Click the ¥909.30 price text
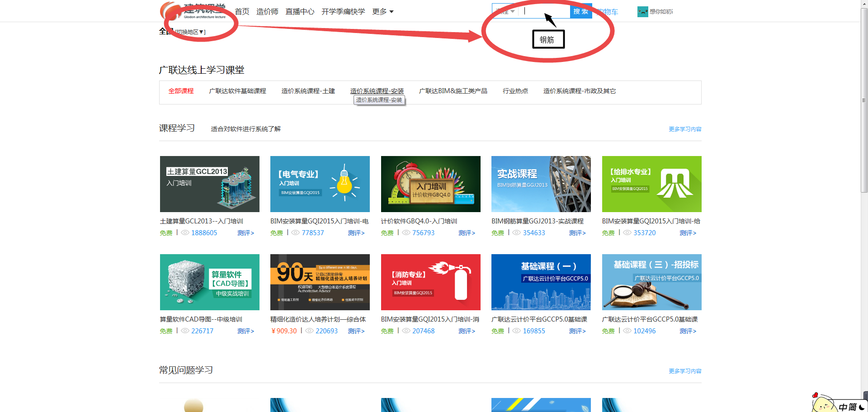The height and width of the screenshot is (412, 868). [284, 331]
